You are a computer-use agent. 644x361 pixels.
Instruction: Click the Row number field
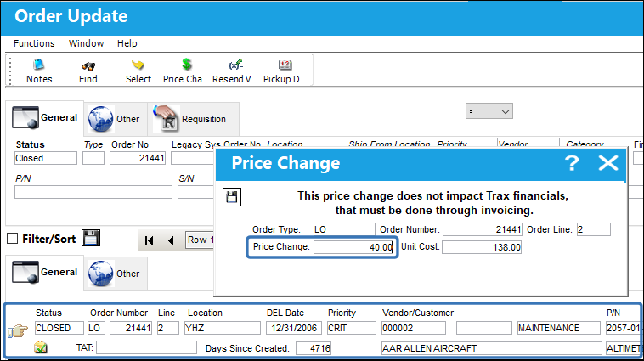coord(200,240)
